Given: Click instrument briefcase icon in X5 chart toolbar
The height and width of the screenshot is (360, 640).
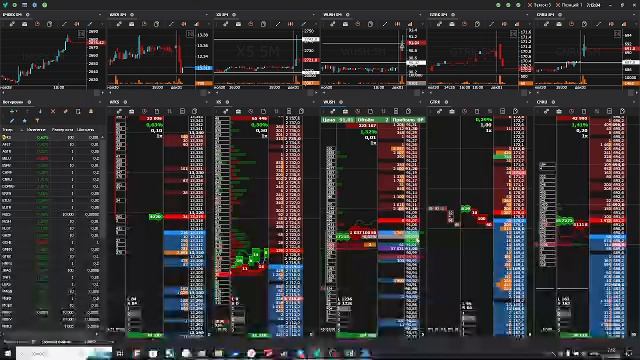Looking at the screenshot, I should (238, 24).
